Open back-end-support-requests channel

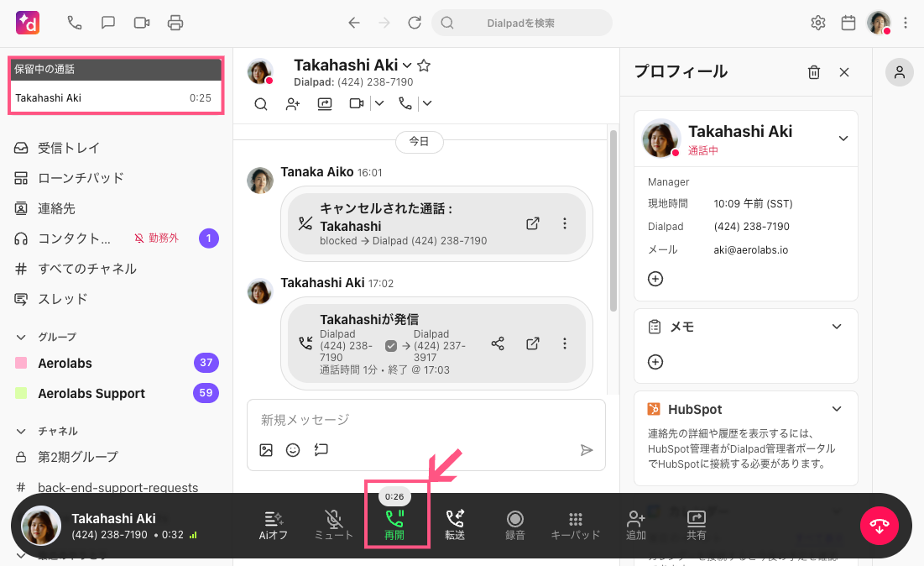click(107, 487)
